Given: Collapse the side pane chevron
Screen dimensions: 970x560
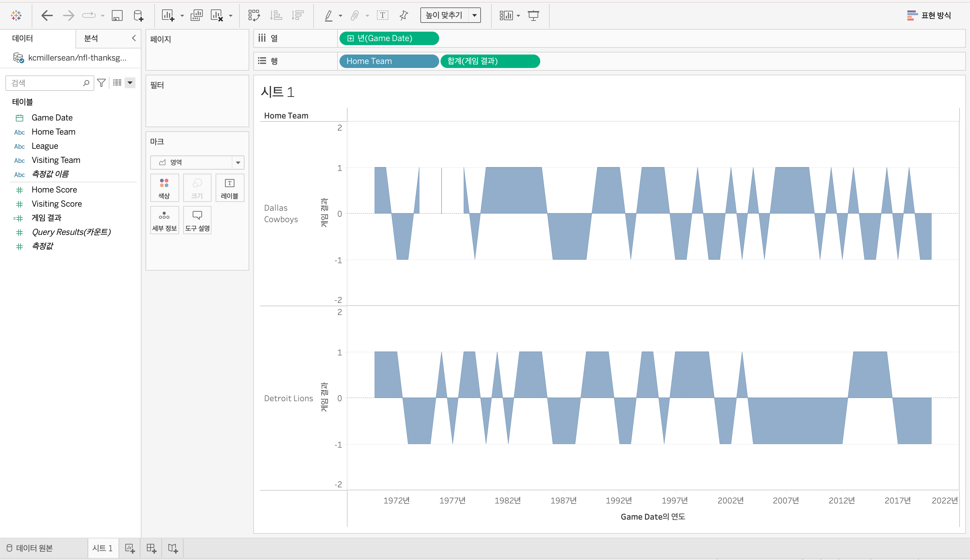Looking at the screenshot, I should click(134, 38).
